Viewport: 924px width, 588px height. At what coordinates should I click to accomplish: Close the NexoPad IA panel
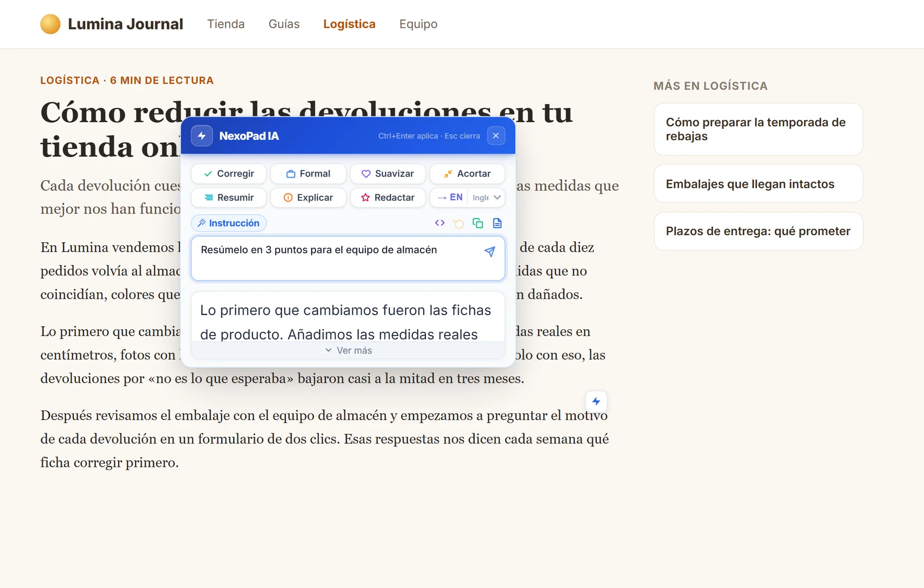(496, 136)
